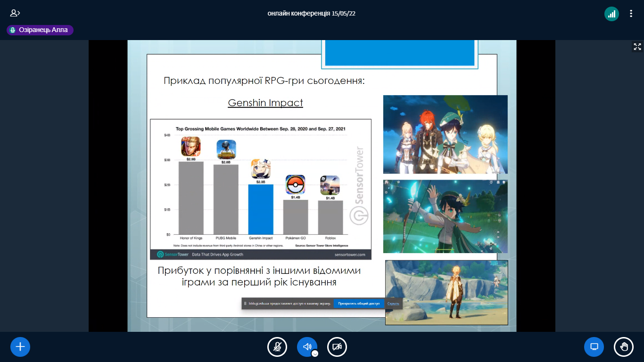Click the archer character screenshot image
This screenshot has width=644, height=362.
point(446,216)
